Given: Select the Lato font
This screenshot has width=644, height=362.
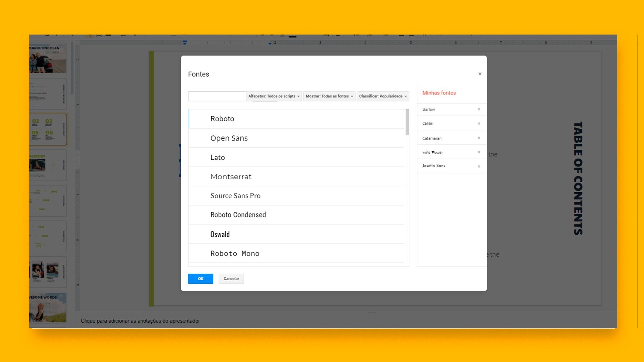Looking at the screenshot, I should (296, 157).
